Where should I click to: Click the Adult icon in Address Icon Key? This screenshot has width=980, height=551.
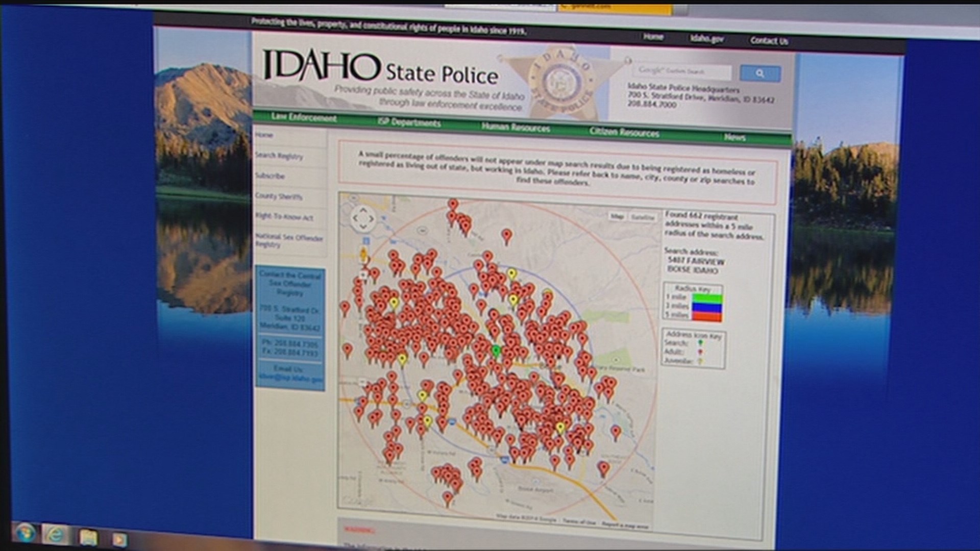pos(701,352)
